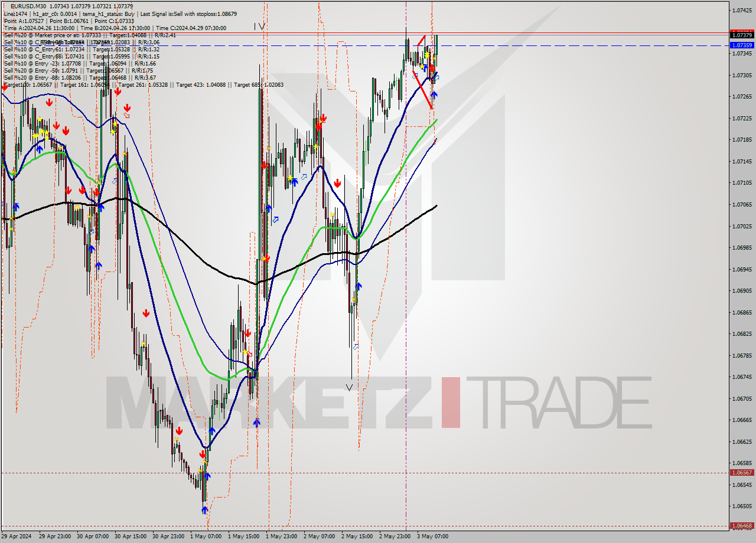
Task: Click the 1.06545 price axis label
Action: 742,485
